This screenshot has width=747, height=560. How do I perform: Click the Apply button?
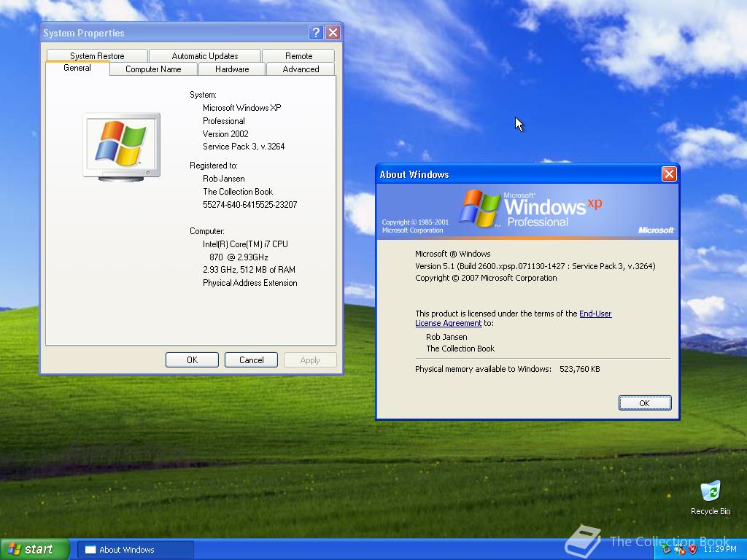[x=309, y=359]
